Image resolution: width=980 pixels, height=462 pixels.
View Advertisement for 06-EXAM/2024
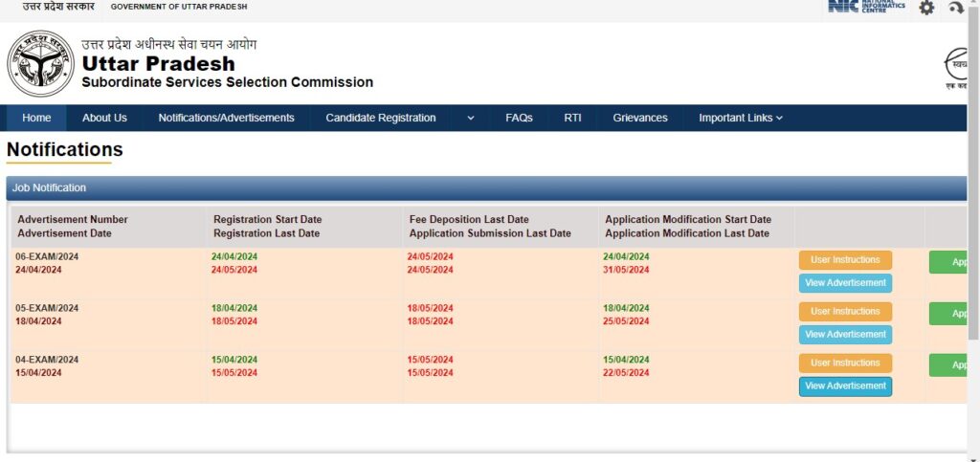point(845,283)
